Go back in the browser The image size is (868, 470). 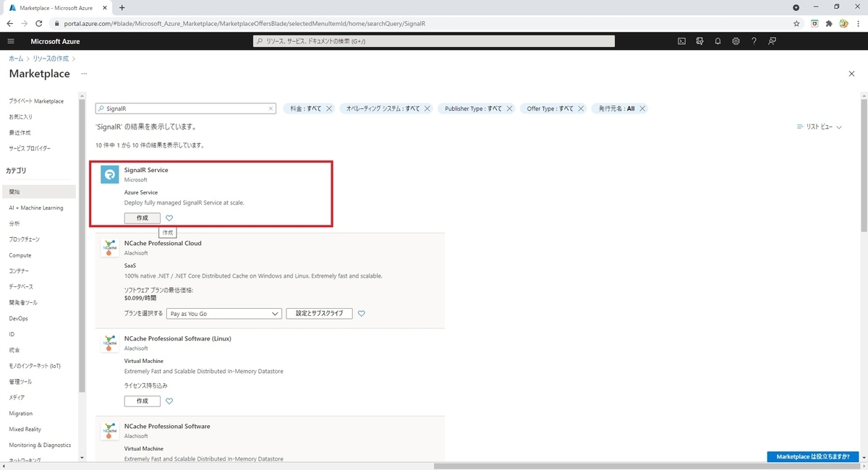coord(9,23)
